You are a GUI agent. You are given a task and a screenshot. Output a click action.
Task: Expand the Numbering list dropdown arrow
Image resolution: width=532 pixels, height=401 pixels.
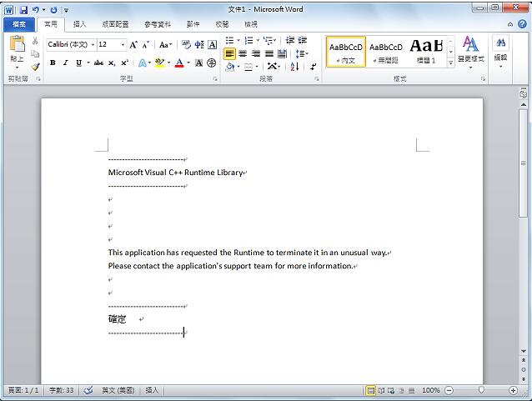(258, 40)
